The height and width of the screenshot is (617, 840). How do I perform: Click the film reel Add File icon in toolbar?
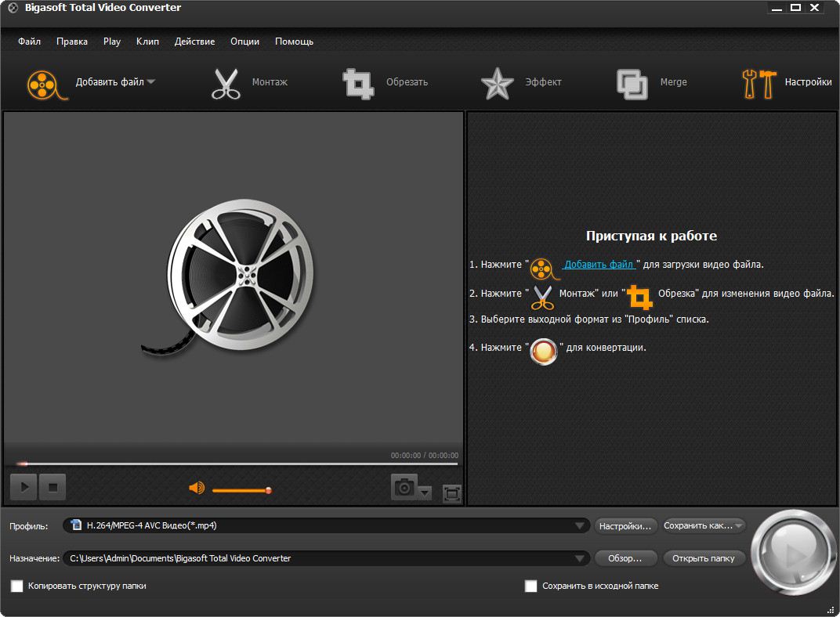(46, 85)
